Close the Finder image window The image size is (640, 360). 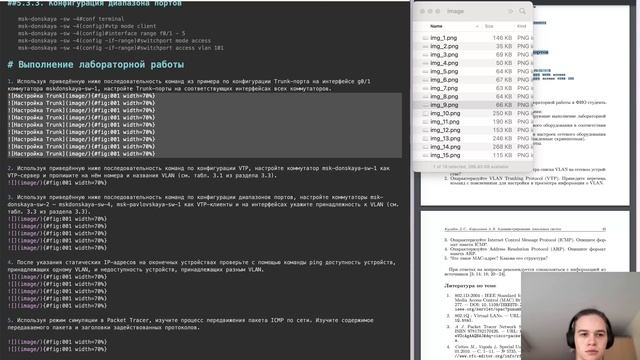pos(422,11)
